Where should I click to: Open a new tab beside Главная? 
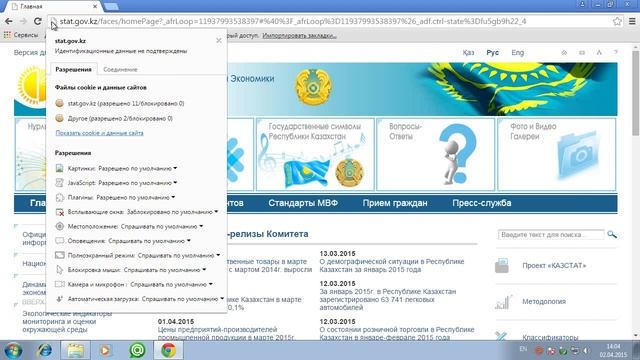[111, 6]
